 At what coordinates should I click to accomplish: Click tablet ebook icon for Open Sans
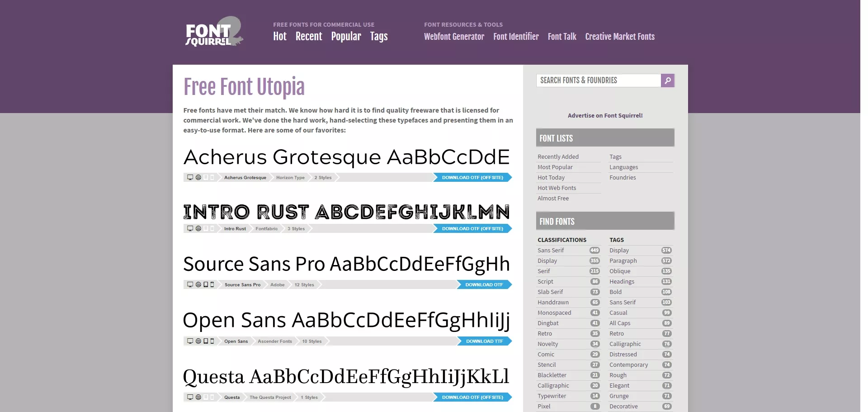pyautogui.click(x=206, y=341)
